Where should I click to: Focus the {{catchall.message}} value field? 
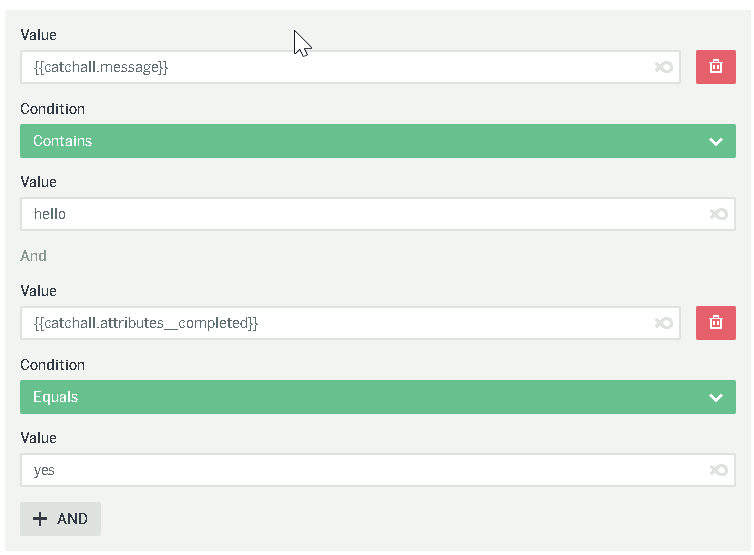coord(350,67)
